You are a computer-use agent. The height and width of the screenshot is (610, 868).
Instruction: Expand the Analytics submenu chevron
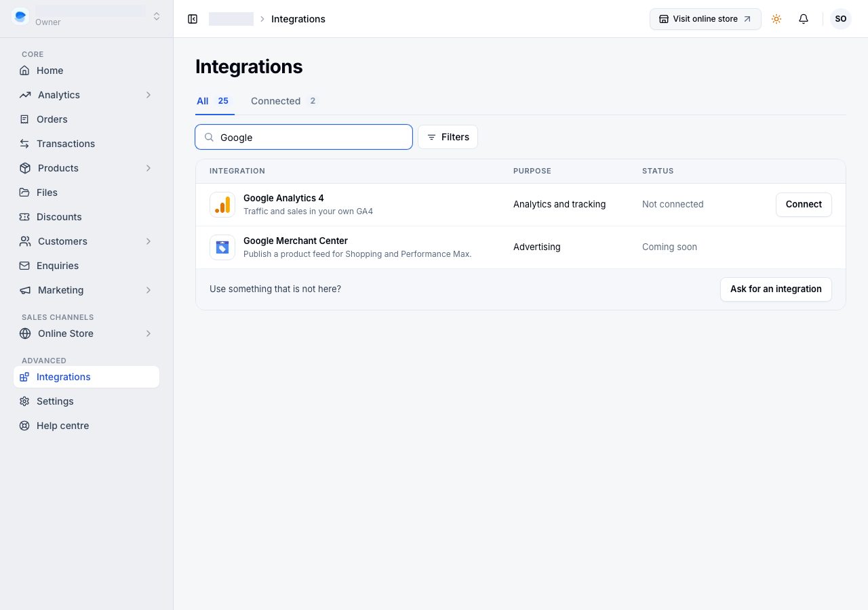149,95
